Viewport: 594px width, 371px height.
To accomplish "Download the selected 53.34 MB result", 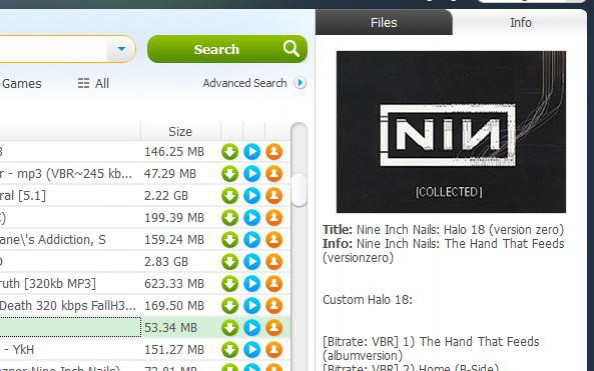I will [x=230, y=327].
